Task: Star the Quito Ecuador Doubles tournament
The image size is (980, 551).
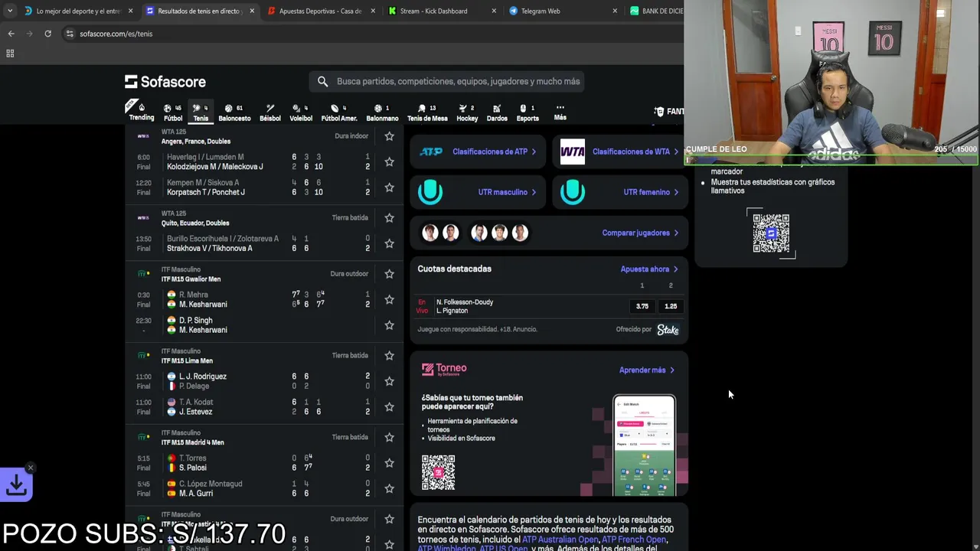Action: pos(389,218)
